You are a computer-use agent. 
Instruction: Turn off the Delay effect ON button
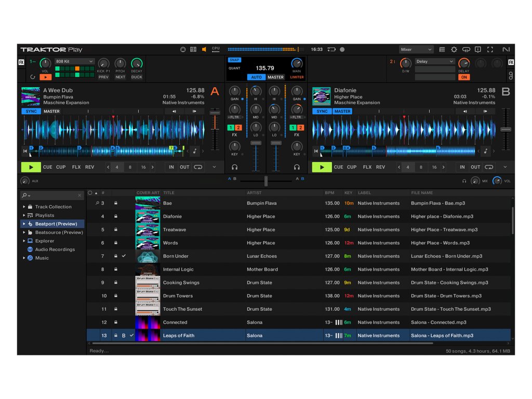[464, 77]
